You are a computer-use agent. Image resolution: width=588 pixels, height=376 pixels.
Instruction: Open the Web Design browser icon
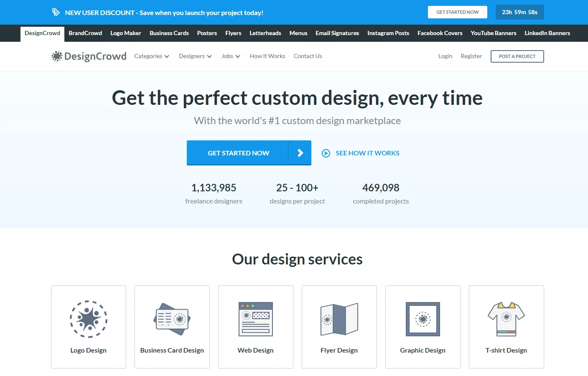coord(256,319)
